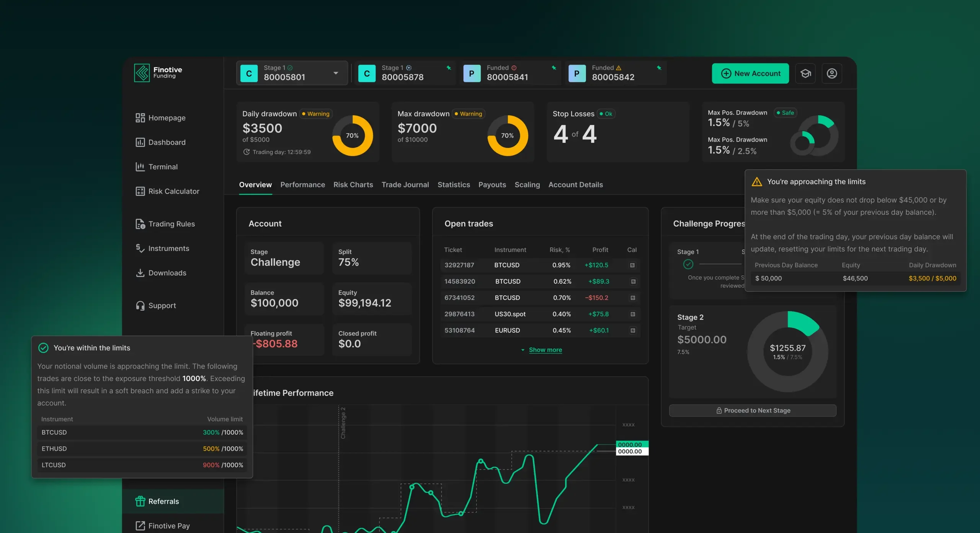Click the Daily drawdown 70% donut chart
980x533 pixels.
352,135
